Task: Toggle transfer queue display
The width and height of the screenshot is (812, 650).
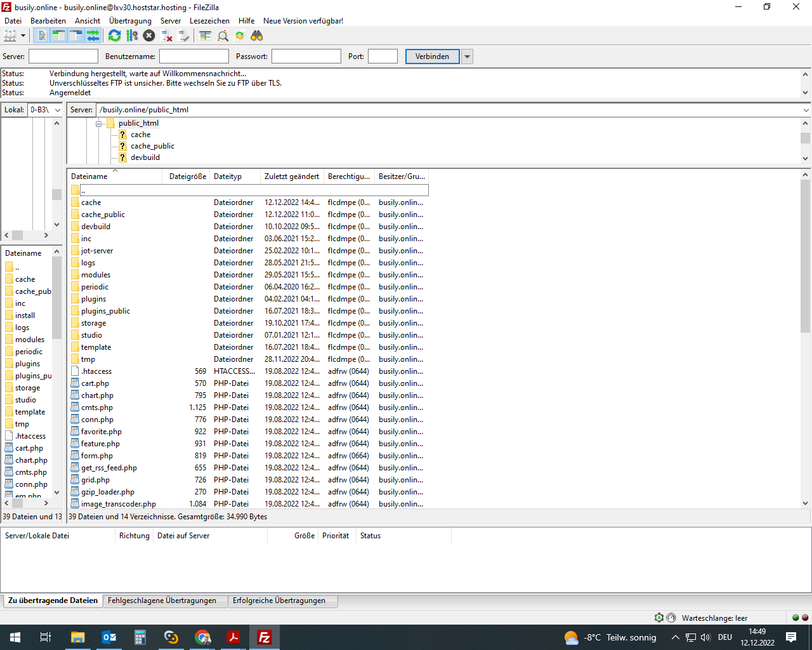Action: (93, 36)
